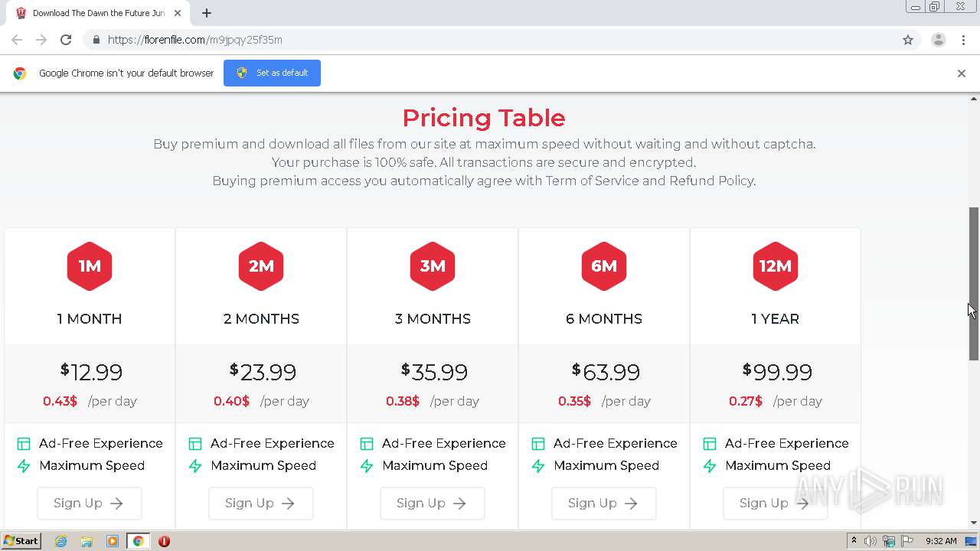Click the 1M hexagon plan icon
980x551 pixels.
pyautogui.click(x=90, y=266)
